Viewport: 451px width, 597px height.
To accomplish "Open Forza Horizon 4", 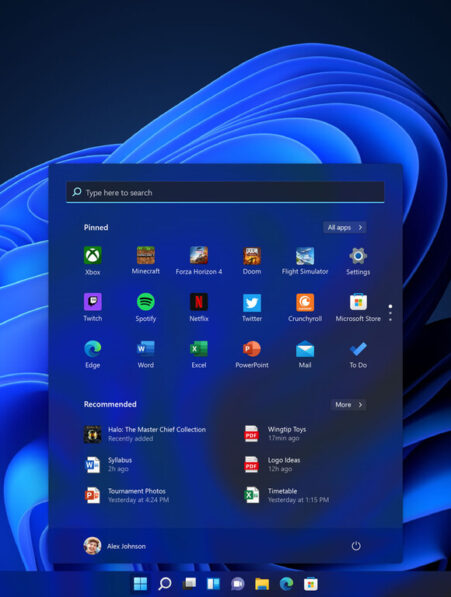I will 199,260.
